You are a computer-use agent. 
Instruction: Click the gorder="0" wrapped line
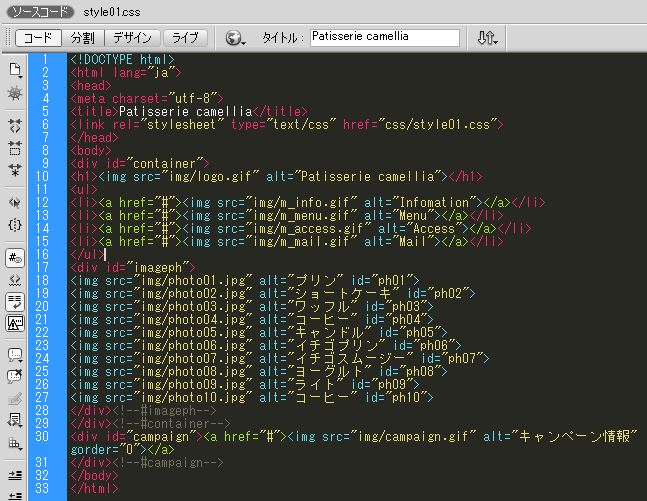(x=122, y=450)
